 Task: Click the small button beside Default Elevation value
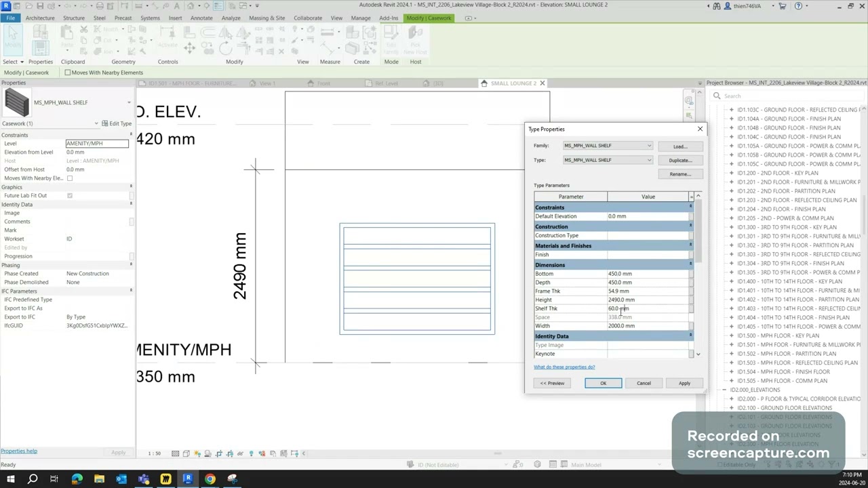tap(691, 216)
